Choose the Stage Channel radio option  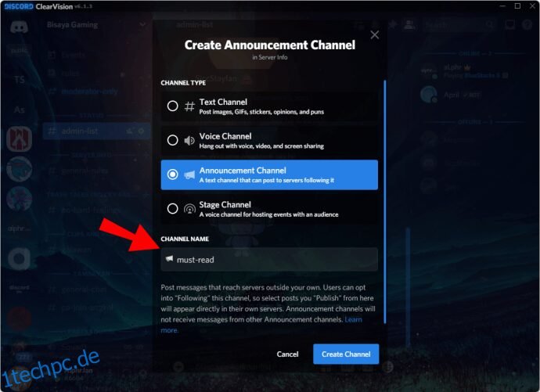tap(172, 209)
